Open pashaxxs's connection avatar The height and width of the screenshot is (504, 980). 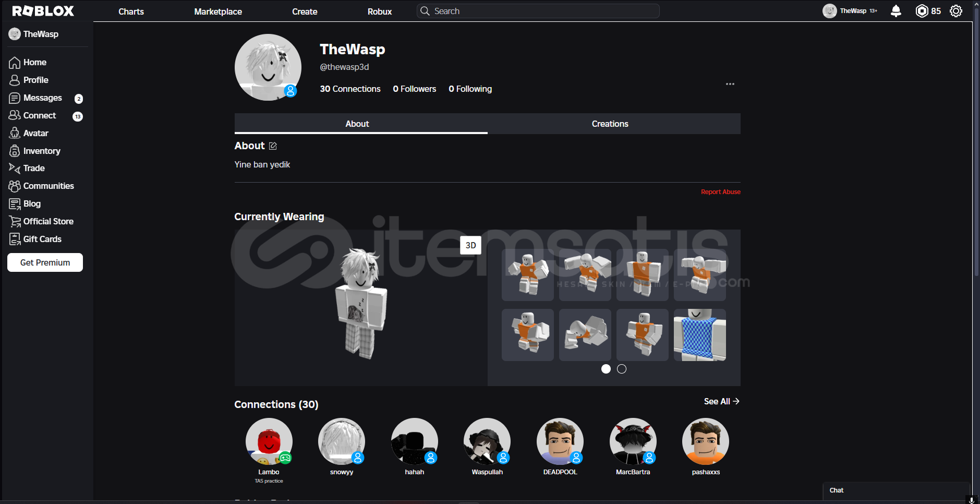[706, 441]
